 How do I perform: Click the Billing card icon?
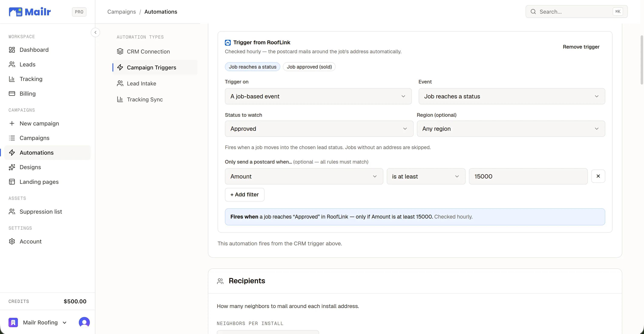(x=12, y=94)
